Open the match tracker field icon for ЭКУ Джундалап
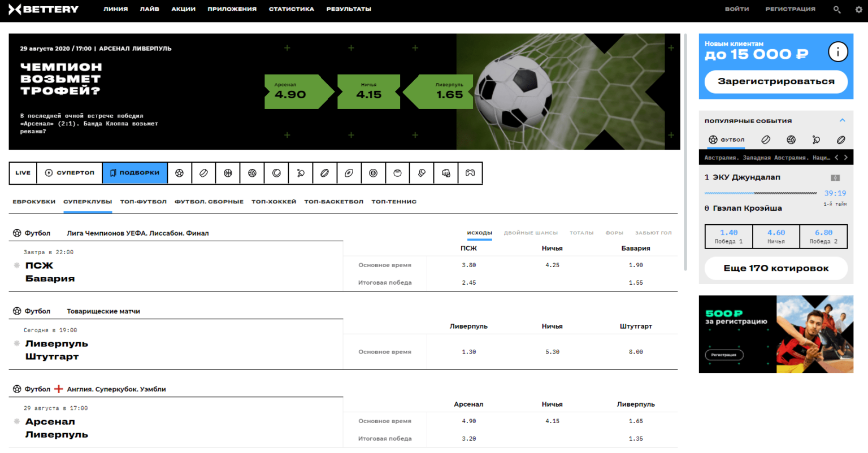 [x=835, y=177]
